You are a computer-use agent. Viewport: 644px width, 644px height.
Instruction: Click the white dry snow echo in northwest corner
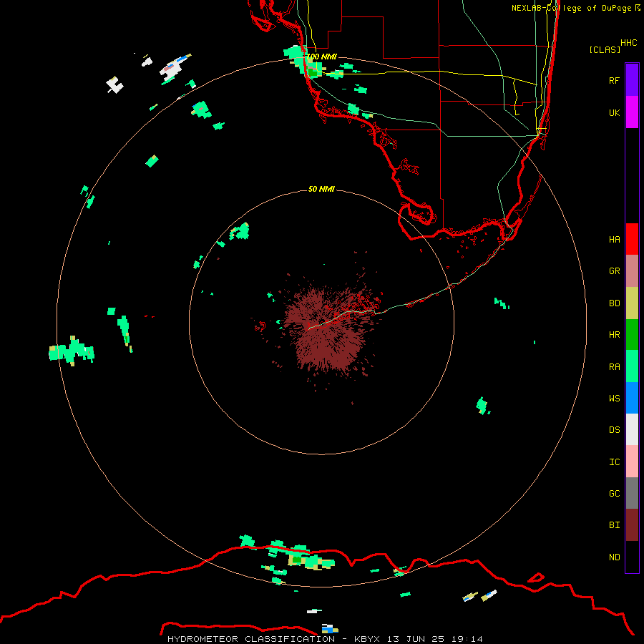click(114, 84)
